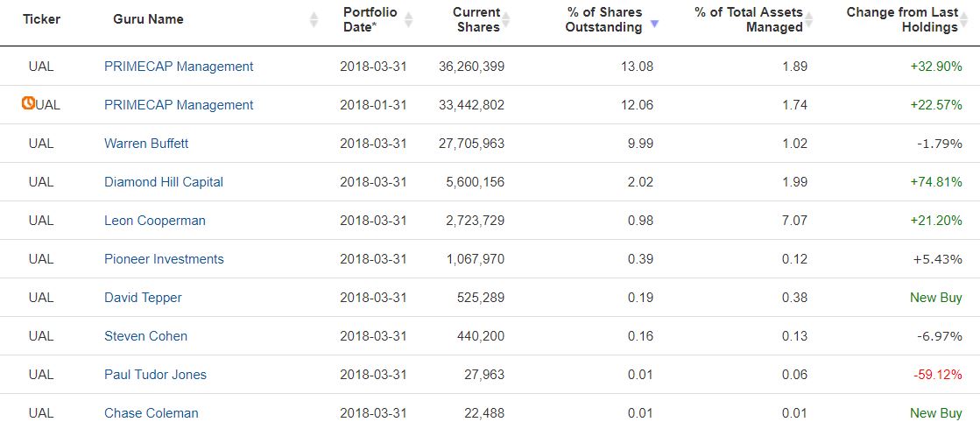
Task: Select shares value 36,260,399
Action: 471,67
